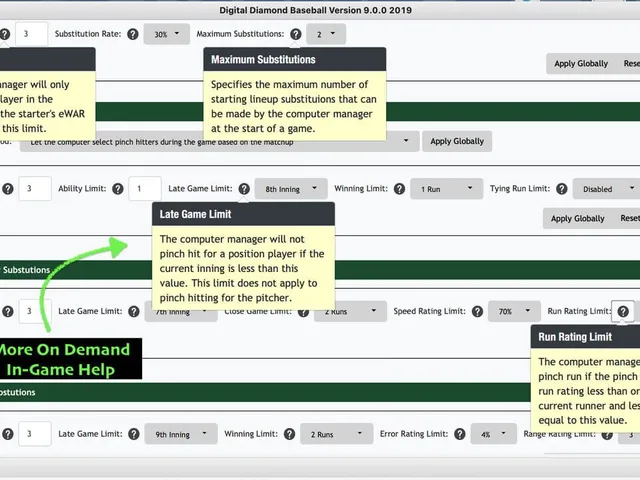Click the 3 field left of Ability Limit
The height and width of the screenshot is (480, 640).
tap(35, 189)
